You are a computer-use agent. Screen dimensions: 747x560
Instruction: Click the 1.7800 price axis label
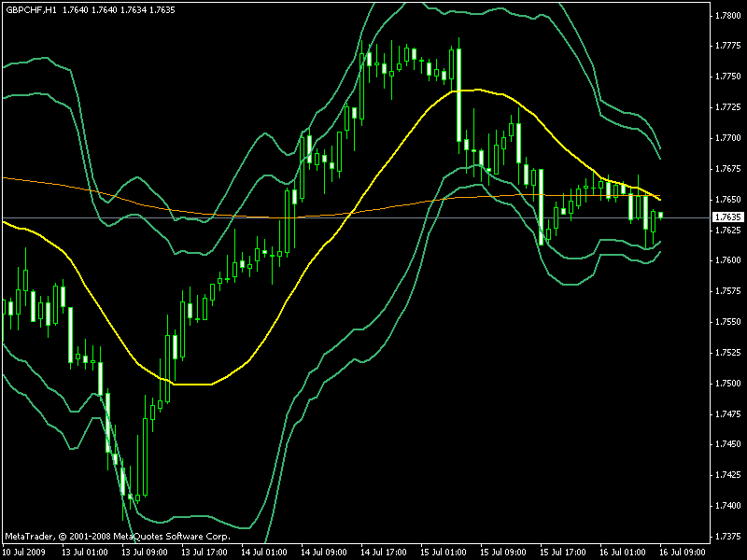pos(728,15)
